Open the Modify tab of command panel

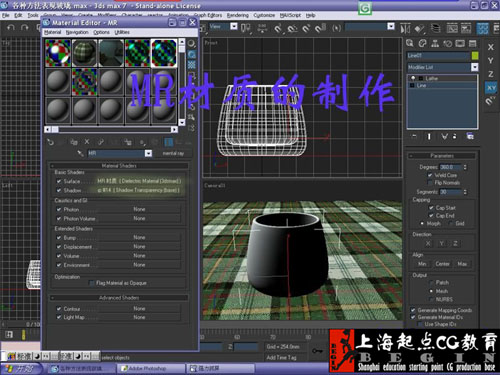pyautogui.click(x=422, y=43)
